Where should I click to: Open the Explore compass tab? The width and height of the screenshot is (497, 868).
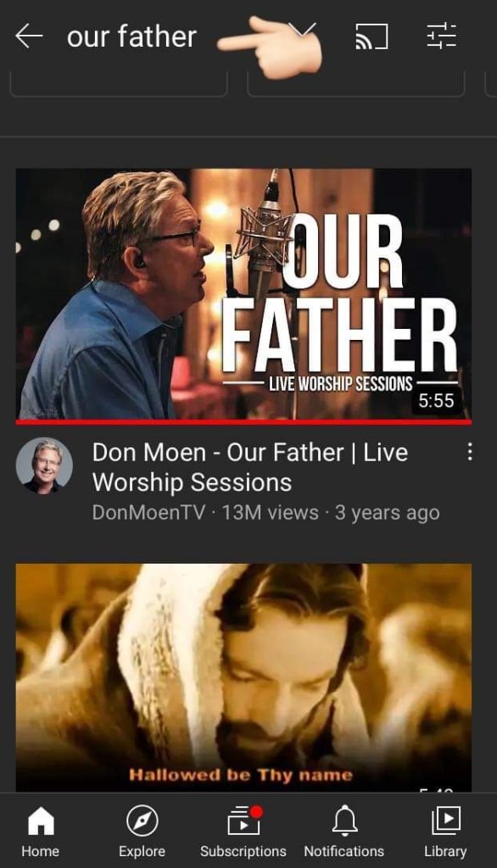coord(142,831)
